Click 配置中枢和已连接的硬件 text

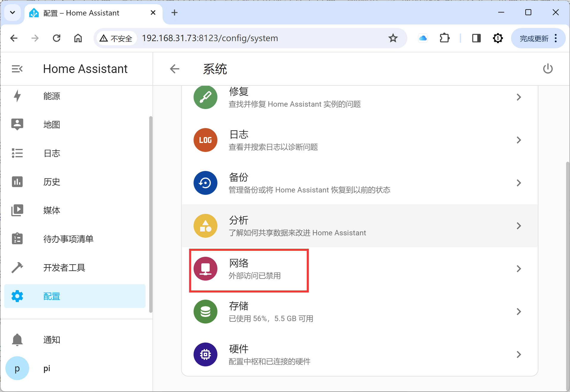click(270, 361)
